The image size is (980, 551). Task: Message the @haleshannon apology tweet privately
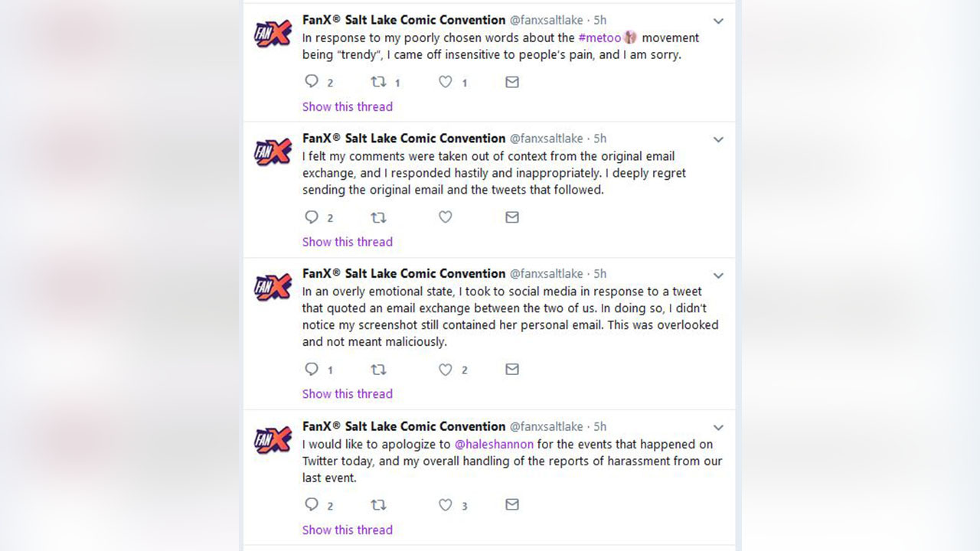(x=512, y=504)
